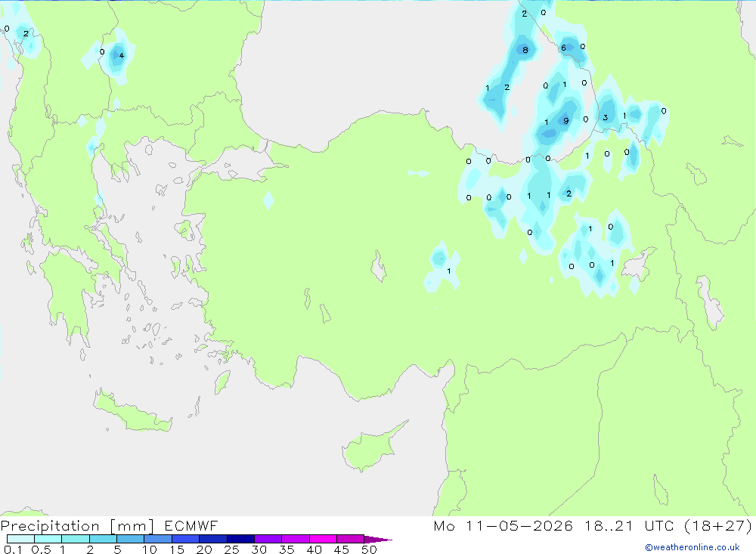Click the precipitation value 6 on map
The width and height of the screenshot is (756, 554).
coord(563,48)
